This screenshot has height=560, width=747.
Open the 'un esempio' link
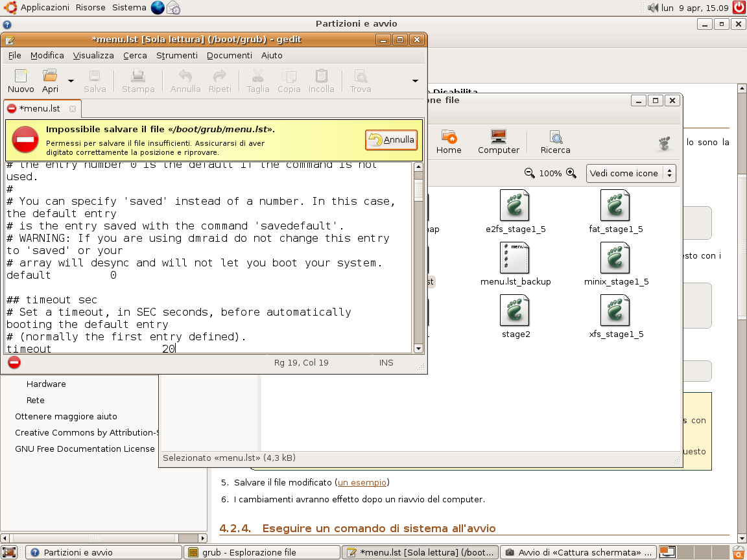point(362,482)
